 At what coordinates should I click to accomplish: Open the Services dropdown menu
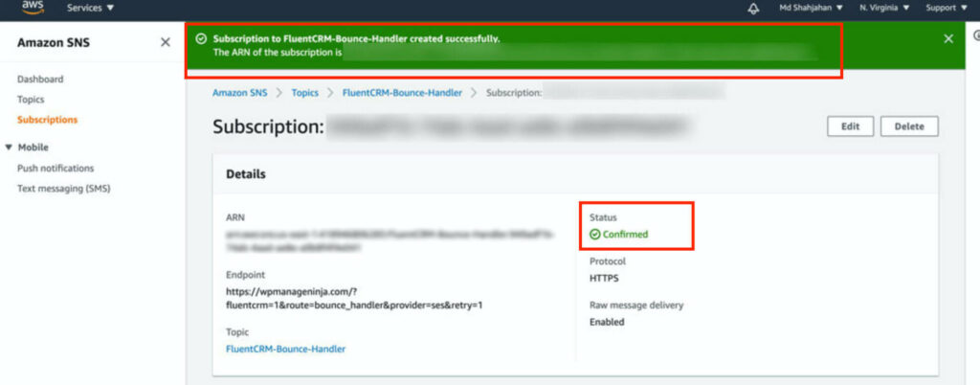[91, 8]
